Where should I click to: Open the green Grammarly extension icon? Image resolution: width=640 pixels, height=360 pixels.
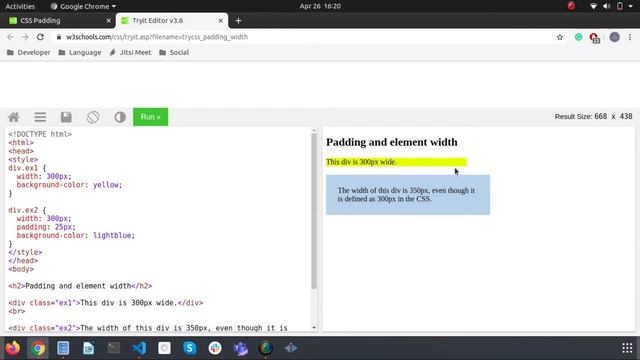click(578, 37)
